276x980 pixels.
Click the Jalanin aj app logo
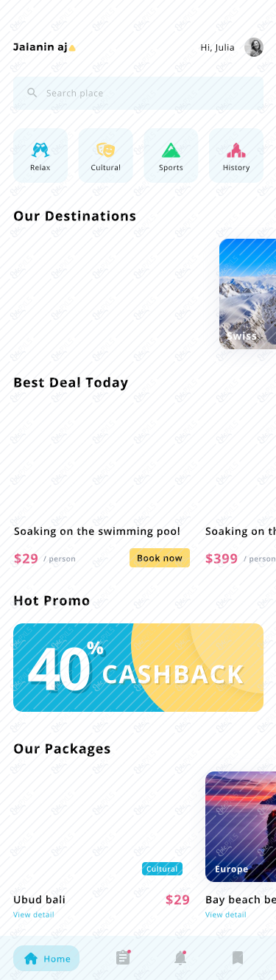[44, 47]
